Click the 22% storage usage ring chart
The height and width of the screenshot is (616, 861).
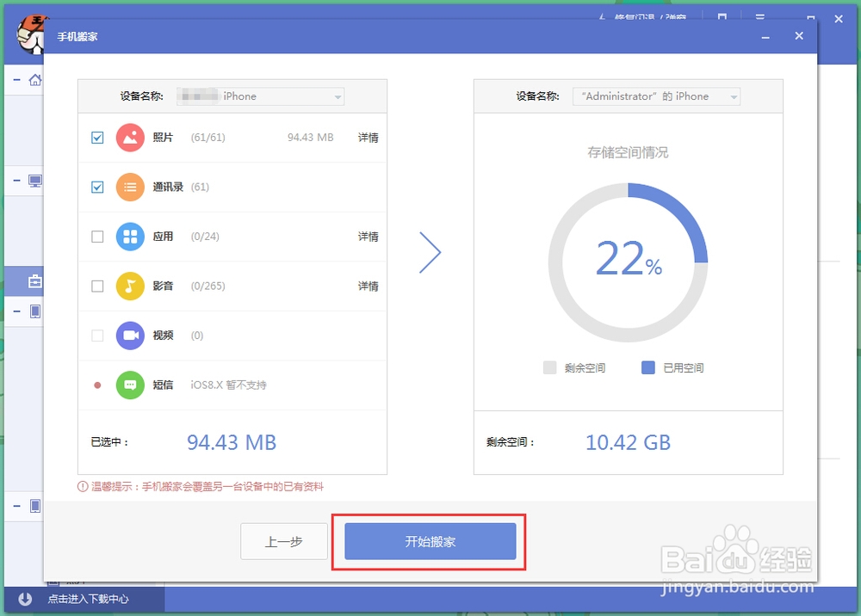click(x=628, y=258)
